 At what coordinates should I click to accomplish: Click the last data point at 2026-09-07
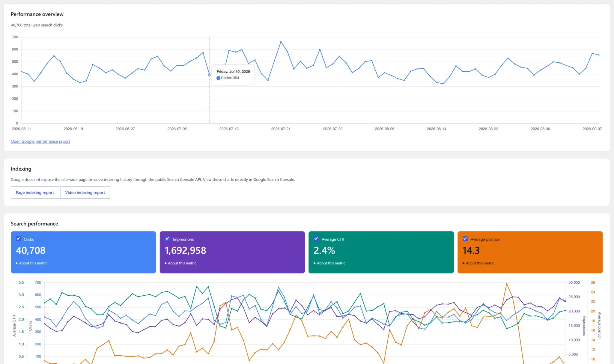[599, 55]
